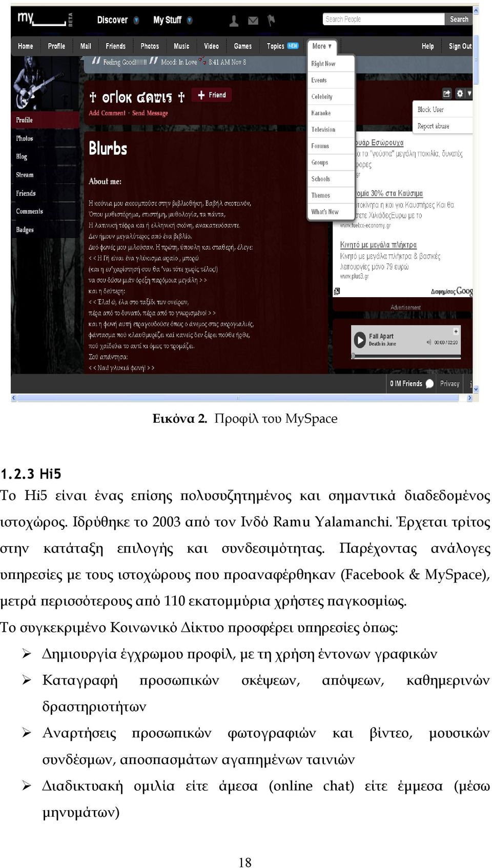Select Karaoke from More menu
492x868 pixels.
tap(331, 113)
